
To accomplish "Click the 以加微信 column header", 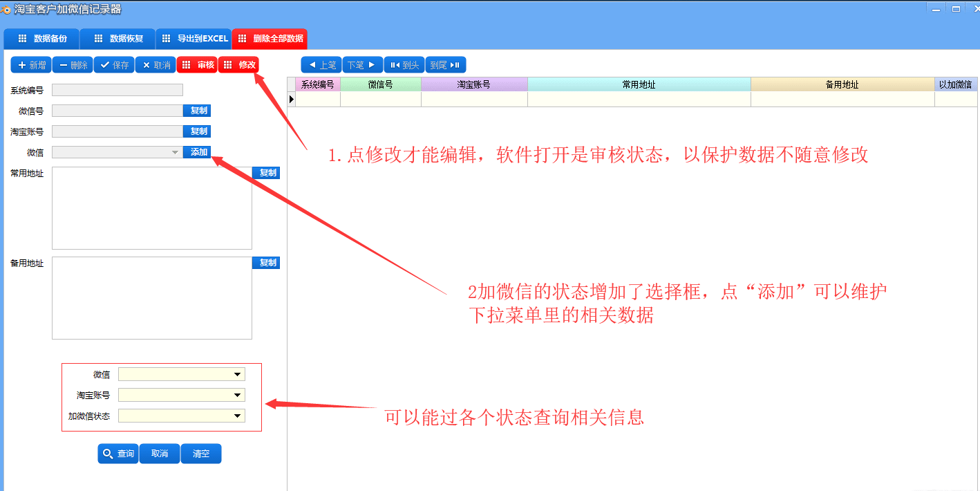I will pos(956,84).
